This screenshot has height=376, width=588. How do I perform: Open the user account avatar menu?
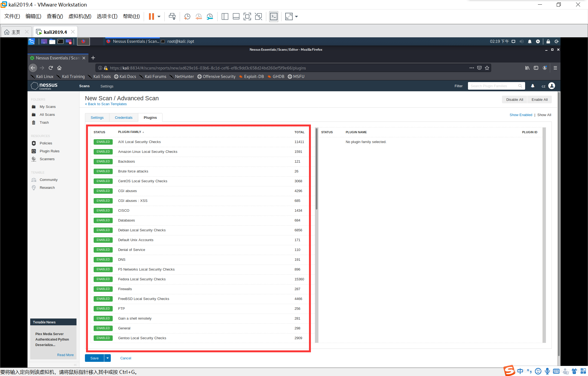pos(552,86)
